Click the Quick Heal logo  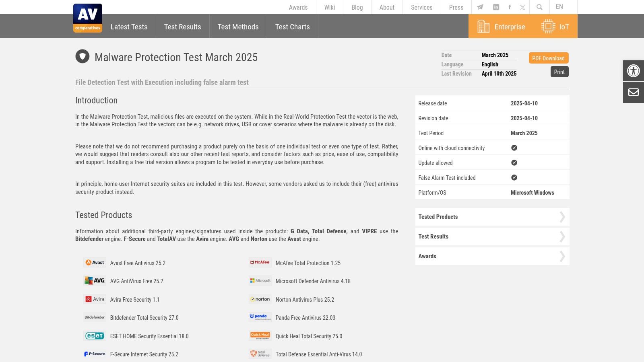(260, 336)
